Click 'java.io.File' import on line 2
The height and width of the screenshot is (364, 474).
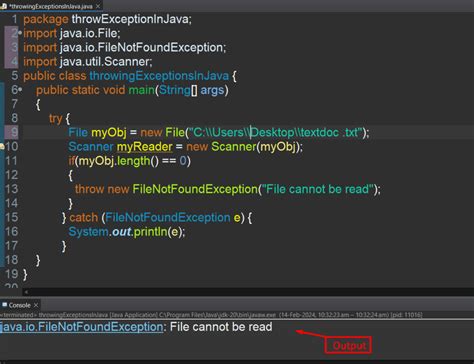pos(89,33)
